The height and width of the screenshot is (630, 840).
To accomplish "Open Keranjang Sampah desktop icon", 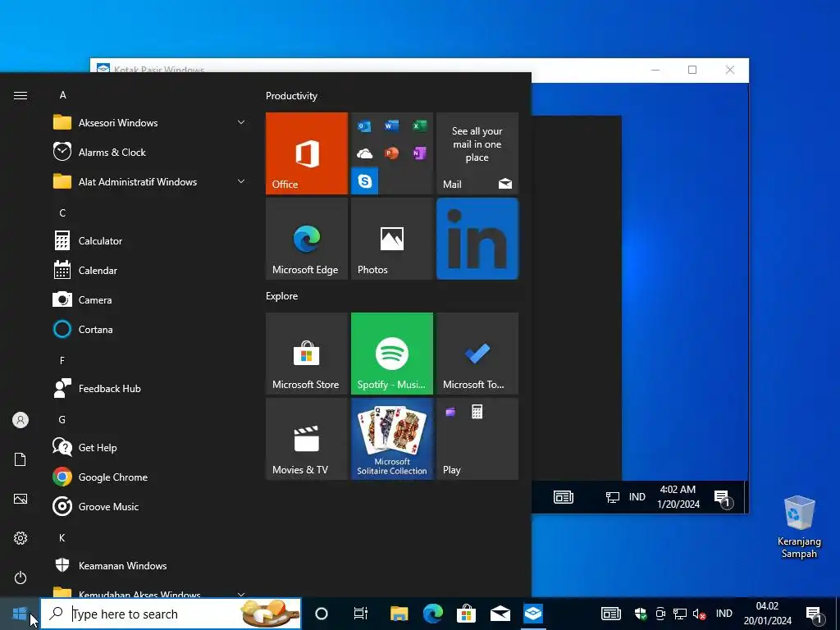I will (799, 527).
